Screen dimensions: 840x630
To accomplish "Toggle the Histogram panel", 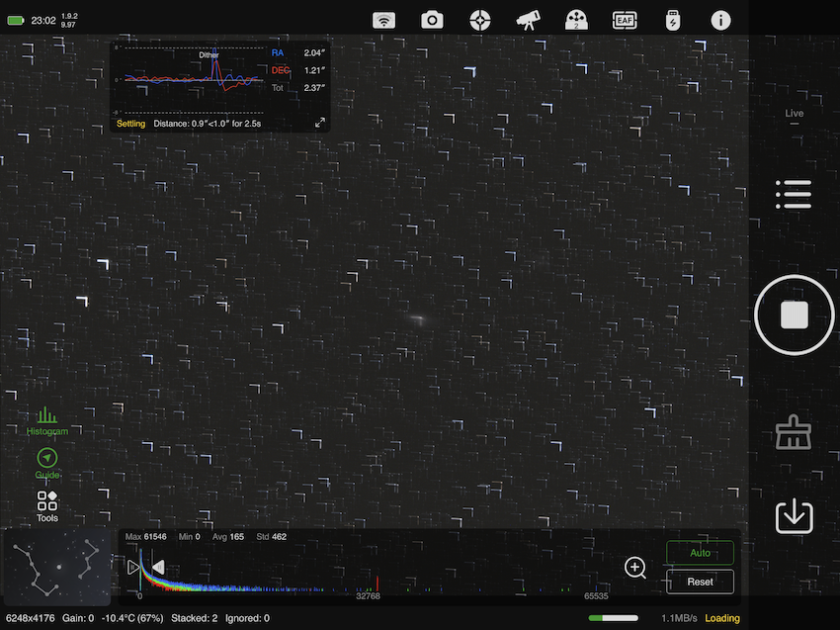I will pyautogui.click(x=47, y=421).
